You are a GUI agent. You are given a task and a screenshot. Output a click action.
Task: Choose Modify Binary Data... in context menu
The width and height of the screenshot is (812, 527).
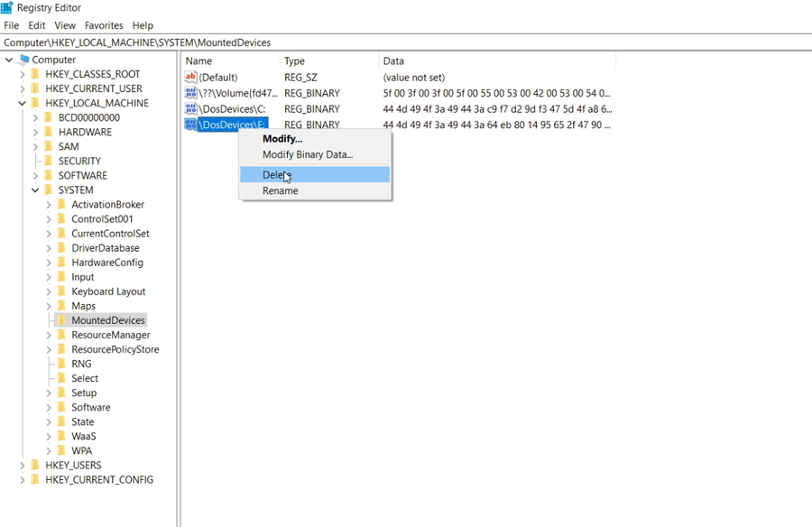315,154
